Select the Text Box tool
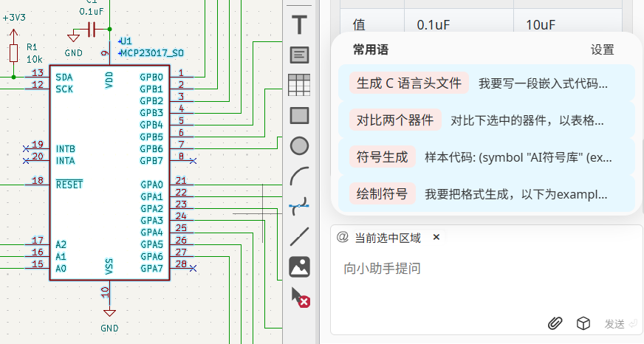This screenshot has height=344, width=644. 299,55
